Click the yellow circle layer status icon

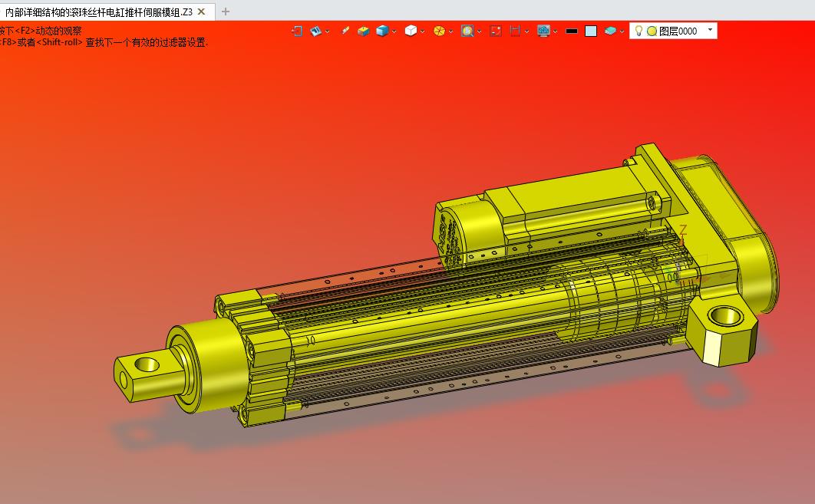[x=652, y=31]
